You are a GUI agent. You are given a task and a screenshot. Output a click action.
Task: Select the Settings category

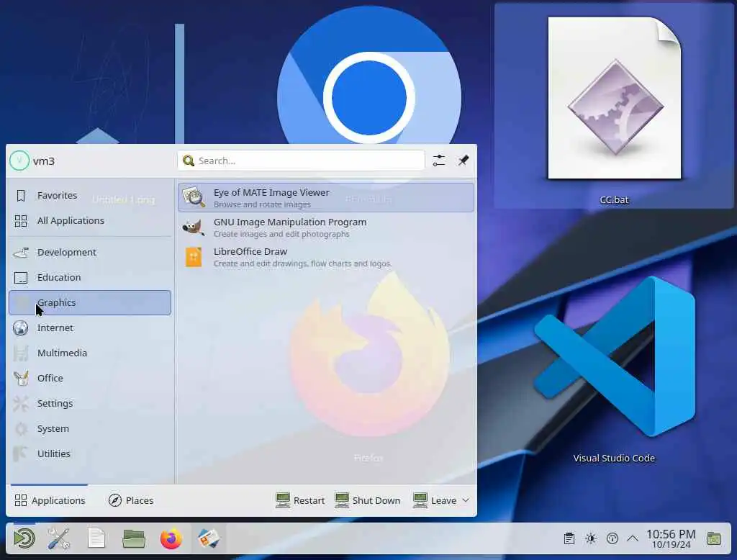click(90, 403)
